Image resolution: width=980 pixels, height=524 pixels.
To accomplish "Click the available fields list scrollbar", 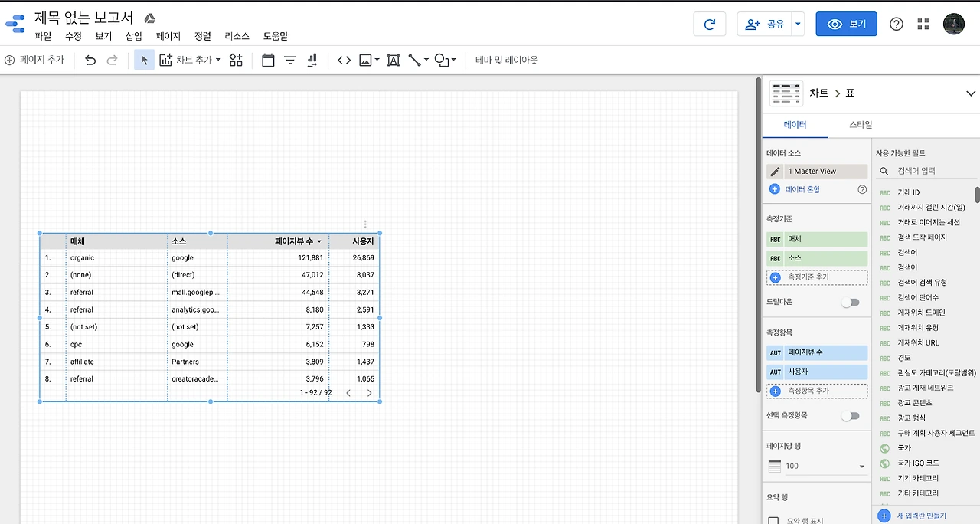I will tap(976, 194).
